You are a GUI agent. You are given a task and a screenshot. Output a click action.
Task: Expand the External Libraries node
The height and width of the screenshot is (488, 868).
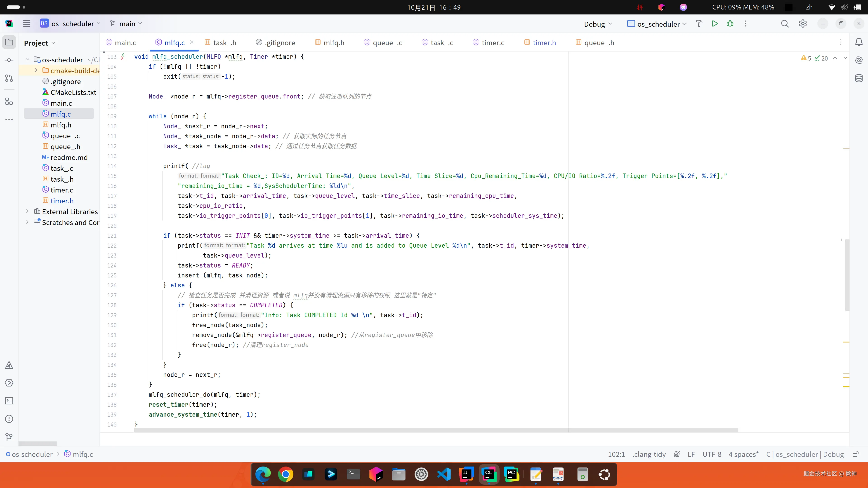tap(28, 211)
